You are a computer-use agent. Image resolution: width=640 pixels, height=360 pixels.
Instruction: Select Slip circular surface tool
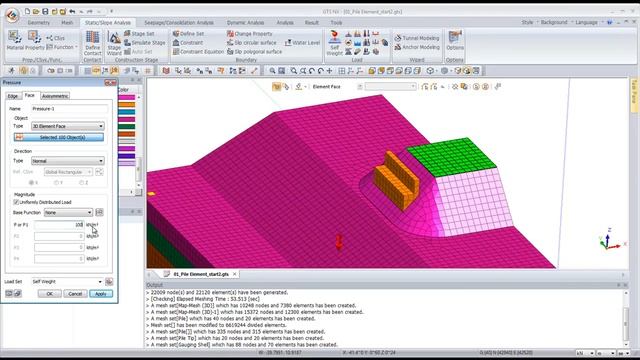pyautogui.click(x=252, y=42)
